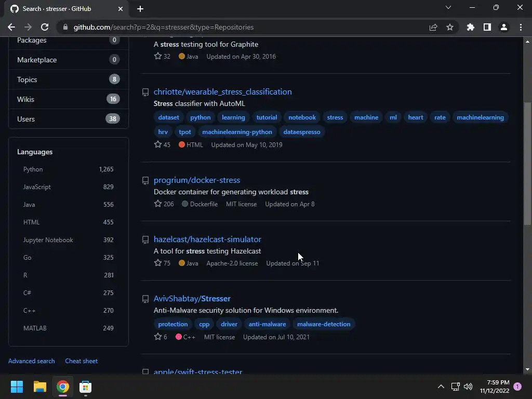Click the repo icon beside progrium/docker-stress
Viewport: 532px width, 399px height.
[x=145, y=180]
